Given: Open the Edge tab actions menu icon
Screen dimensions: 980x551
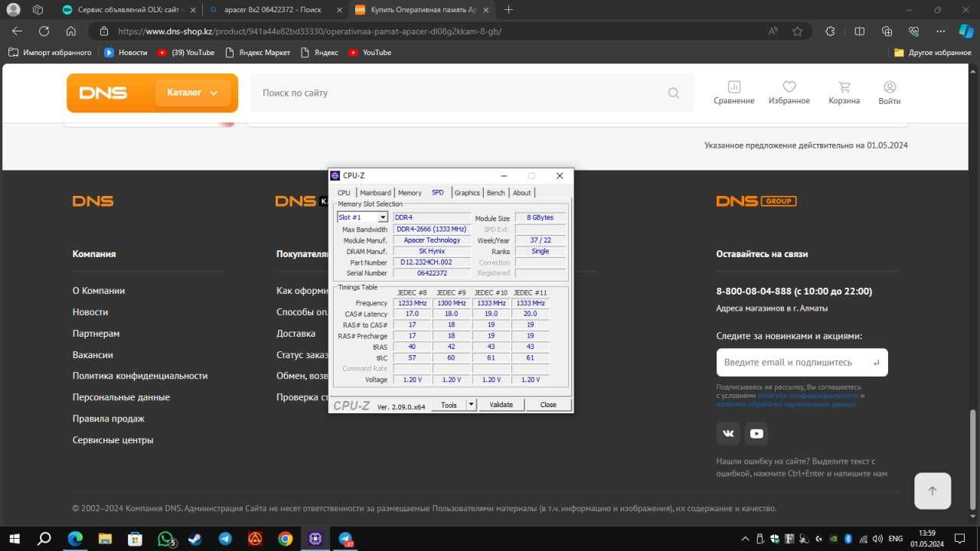Looking at the screenshot, I should pos(38,10).
